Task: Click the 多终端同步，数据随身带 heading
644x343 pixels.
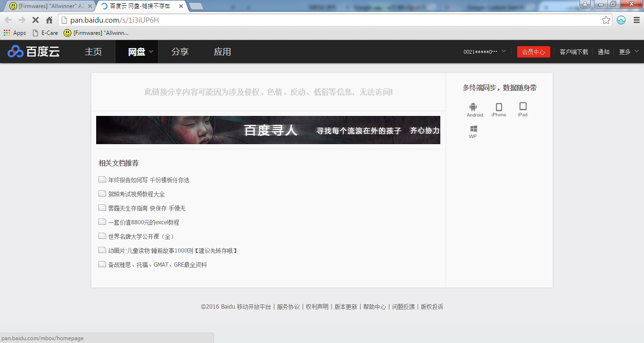Action: tap(499, 88)
